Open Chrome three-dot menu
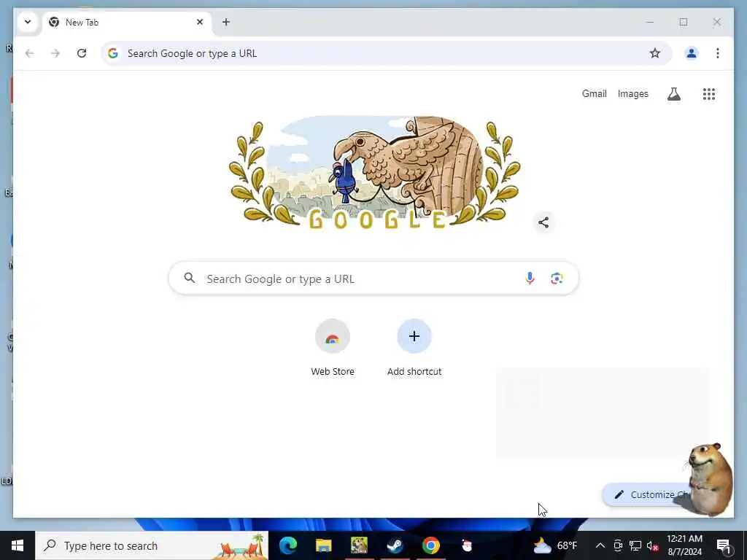Viewport: 747px width, 560px height. tap(718, 53)
